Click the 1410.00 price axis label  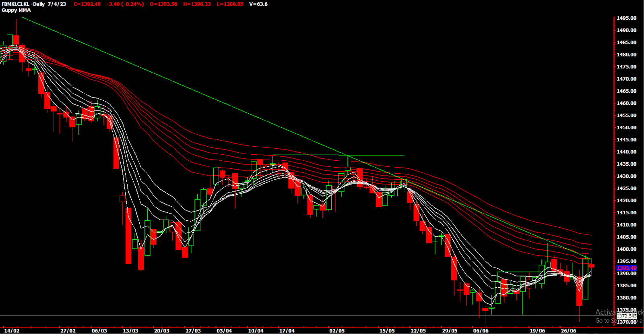pos(627,225)
